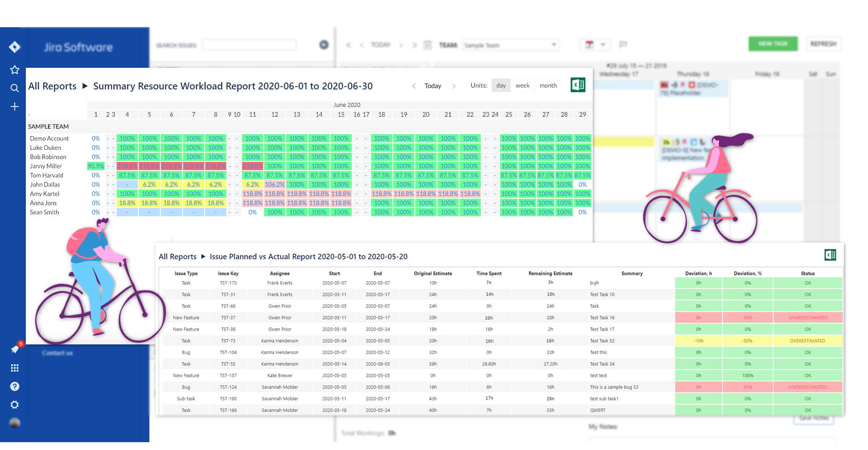The height and width of the screenshot is (450, 868).
Task: Open notifications megaphone icon in sidebar
Action: pyautogui.click(x=15, y=349)
